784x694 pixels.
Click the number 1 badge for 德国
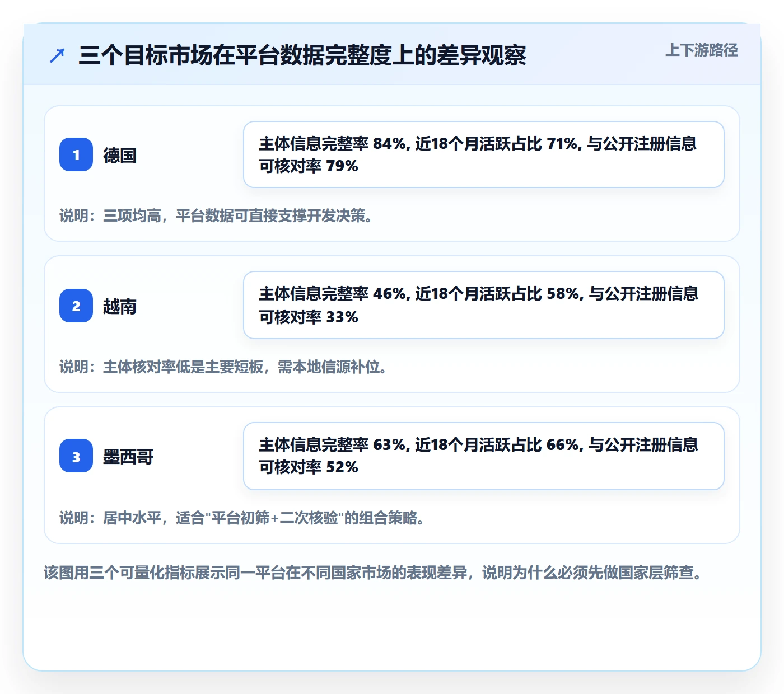(76, 154)
